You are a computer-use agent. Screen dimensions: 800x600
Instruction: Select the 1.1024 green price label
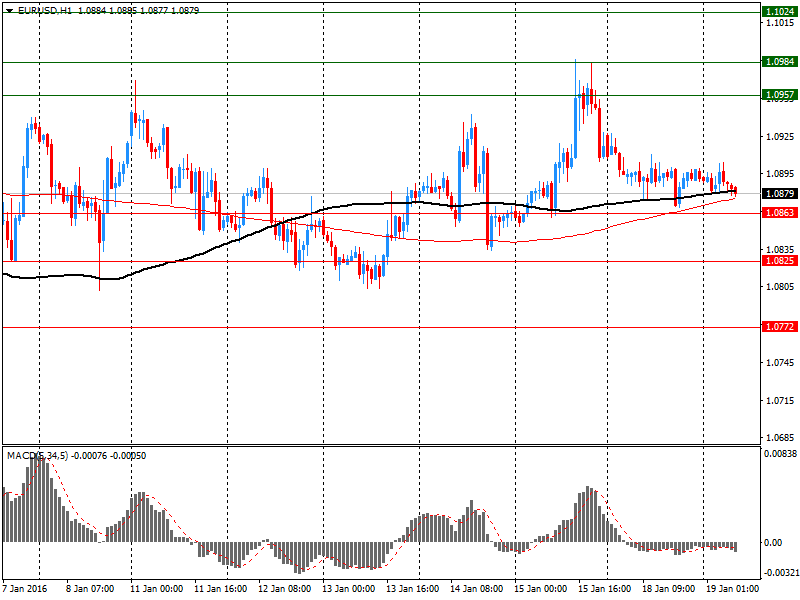pyautogui.click(x=779, y=12)
